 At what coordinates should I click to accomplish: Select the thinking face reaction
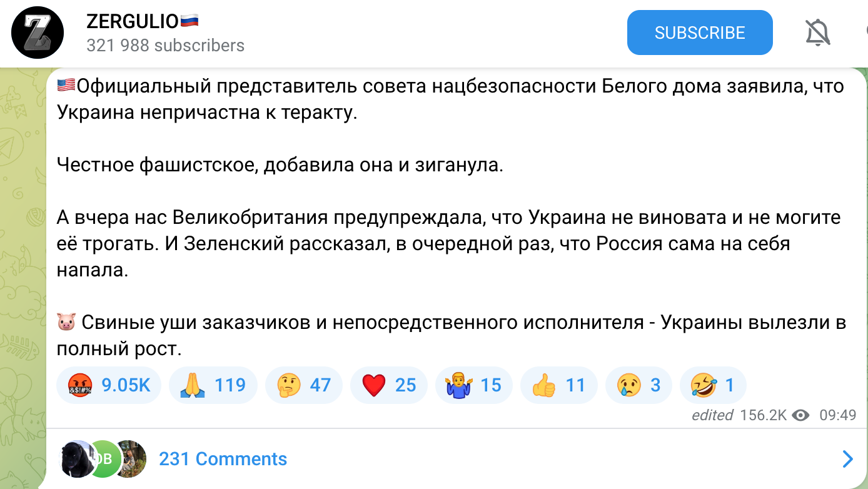(x=304, y=385)
